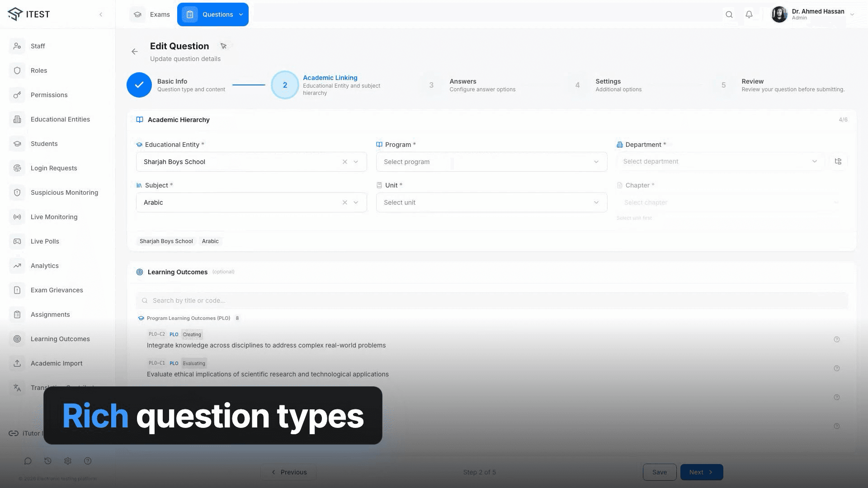Open Staff page link in sidebar

point(38,46)
